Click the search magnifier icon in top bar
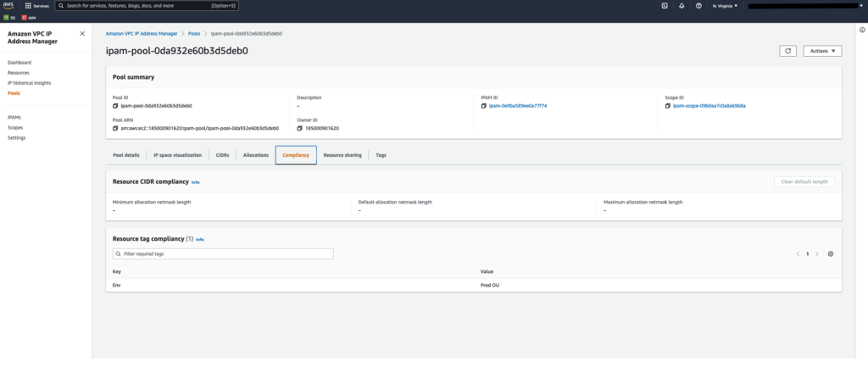 pos(61,6)
